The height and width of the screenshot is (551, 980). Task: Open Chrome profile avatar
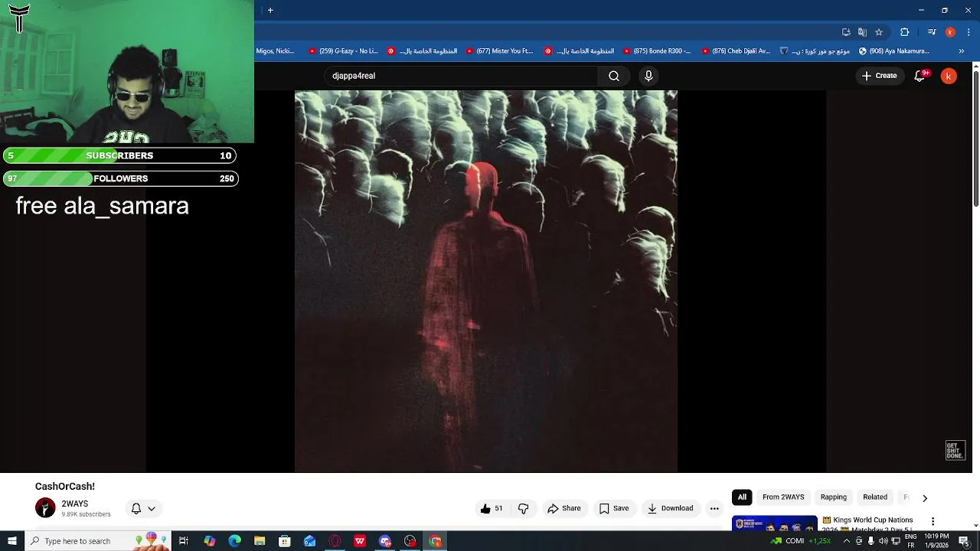point(950,32)
